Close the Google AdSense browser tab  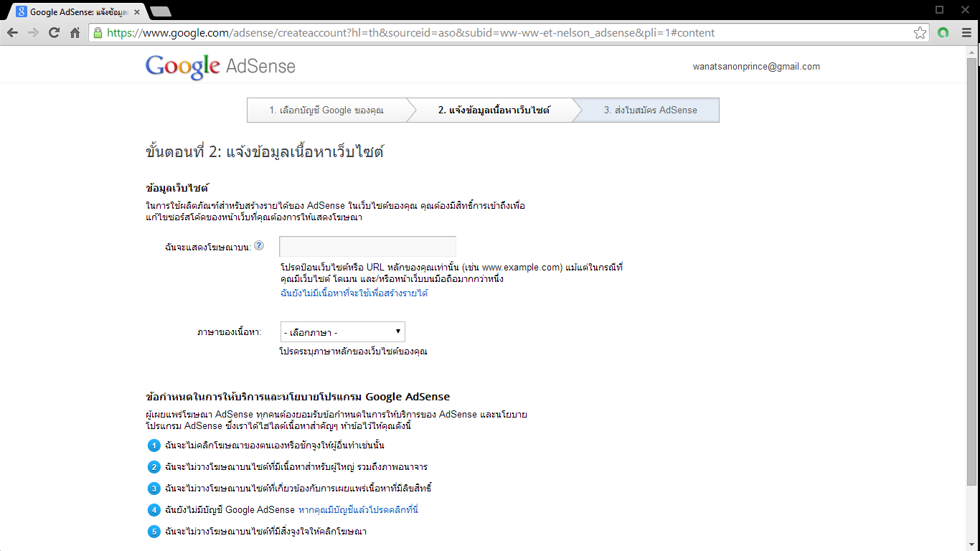pyautogui.click(x=137, y=12)
